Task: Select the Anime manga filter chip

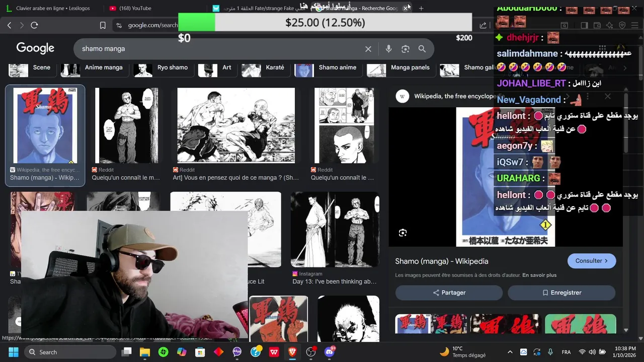Action: (x=94, y=67)
